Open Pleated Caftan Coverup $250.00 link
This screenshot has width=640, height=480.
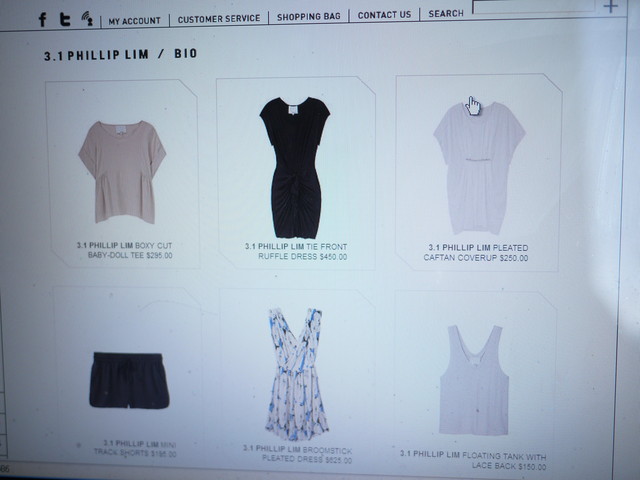476,253
